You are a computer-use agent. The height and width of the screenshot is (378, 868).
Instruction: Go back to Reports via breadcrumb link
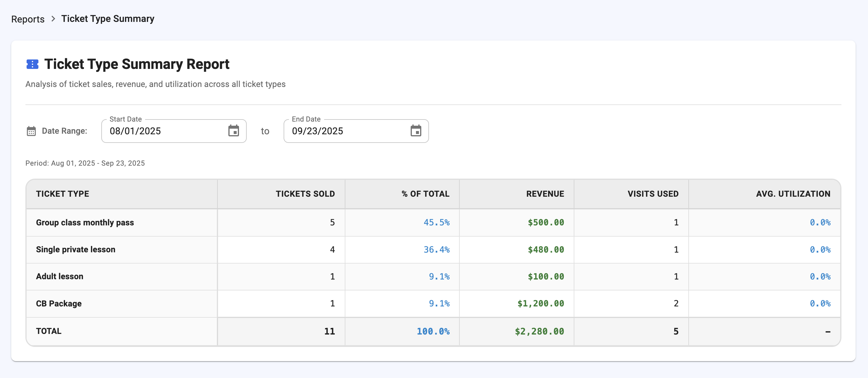(x=28, y=19)
